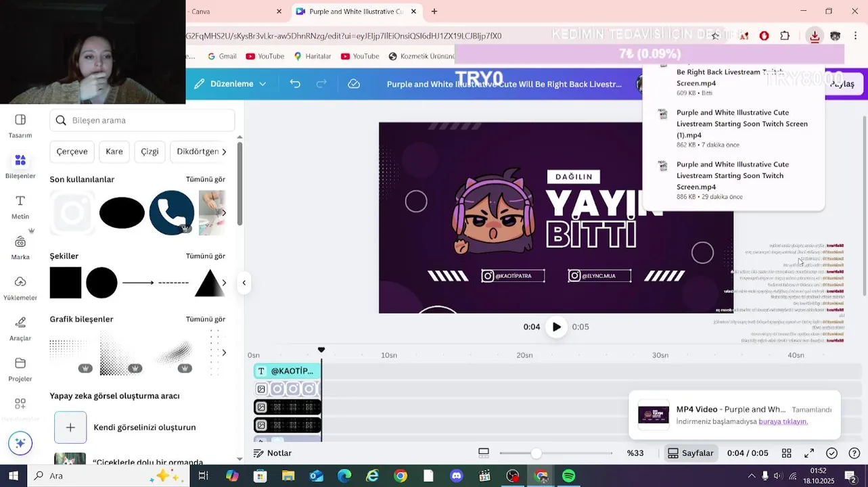
Task: Open the Projeler panel
Action: (20, 369)
